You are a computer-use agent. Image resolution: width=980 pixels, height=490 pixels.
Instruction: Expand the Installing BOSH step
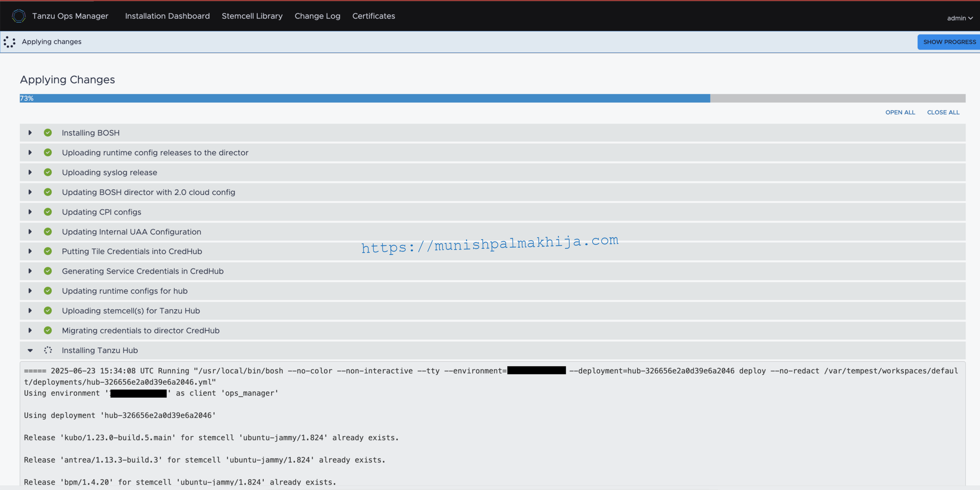click(30, 132)
